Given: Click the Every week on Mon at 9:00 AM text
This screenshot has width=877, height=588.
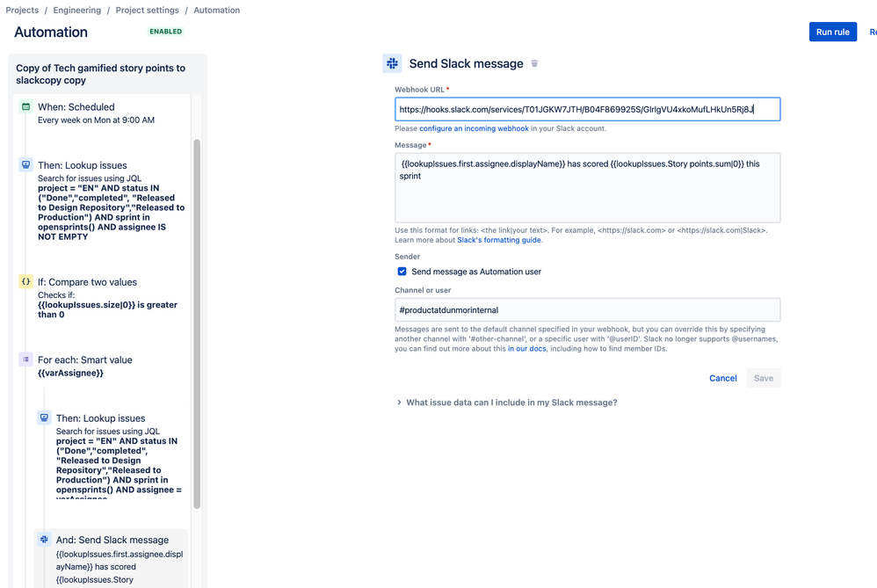Looking at the screenshot, I should [x=96, y=120].
